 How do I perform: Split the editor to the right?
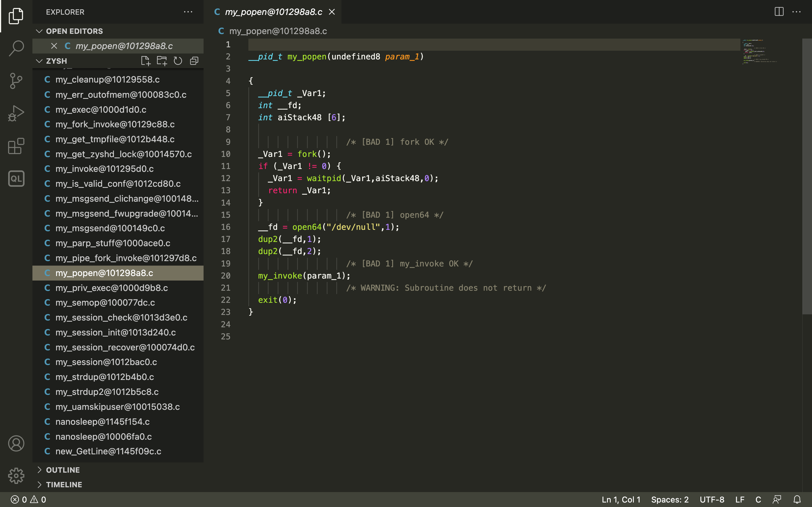[x=779, y=12]
